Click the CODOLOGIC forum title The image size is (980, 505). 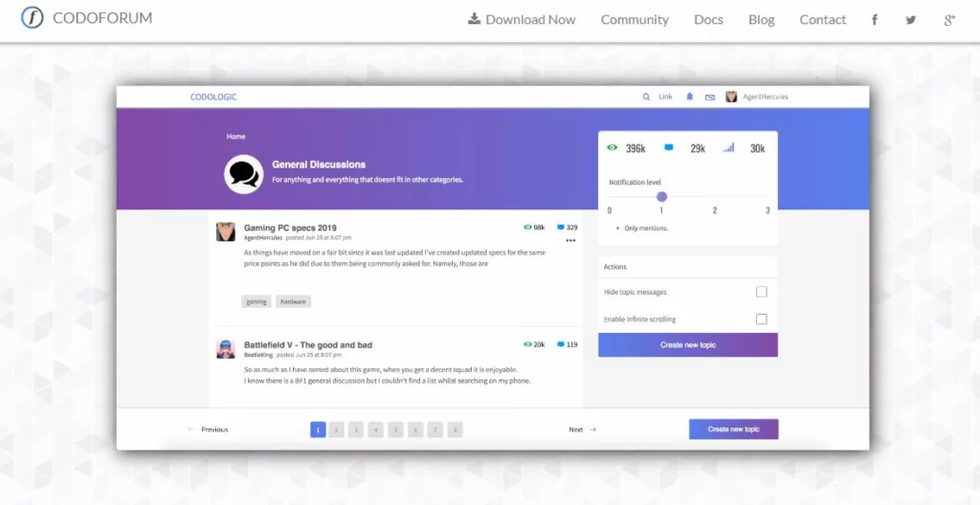213,97
